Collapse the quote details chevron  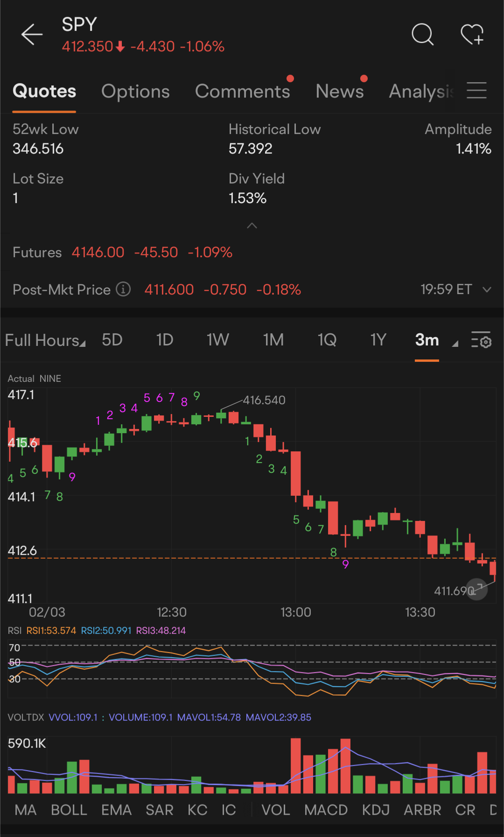[252, 226]
